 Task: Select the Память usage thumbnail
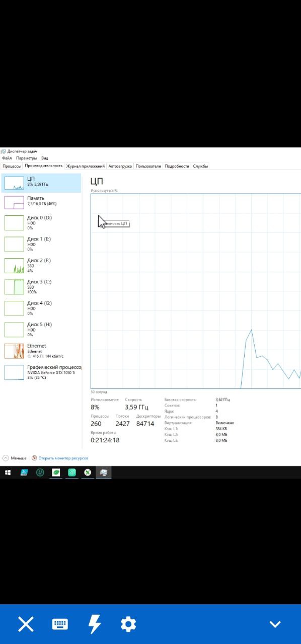pos(14,202)
